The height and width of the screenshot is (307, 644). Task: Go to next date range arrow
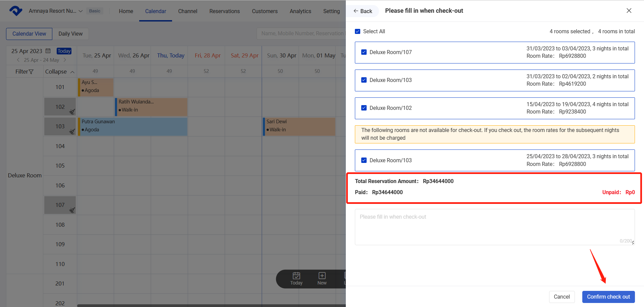tap(65, 60)
